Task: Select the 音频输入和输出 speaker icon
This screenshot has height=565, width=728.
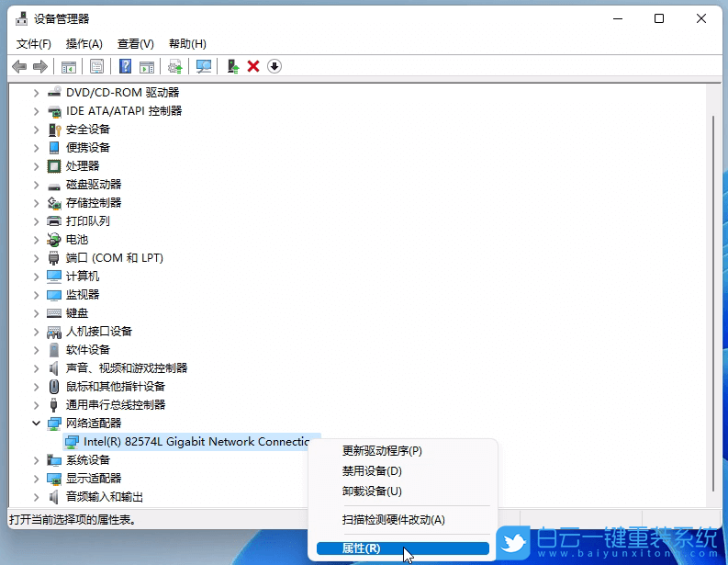Action: (54, 497)
